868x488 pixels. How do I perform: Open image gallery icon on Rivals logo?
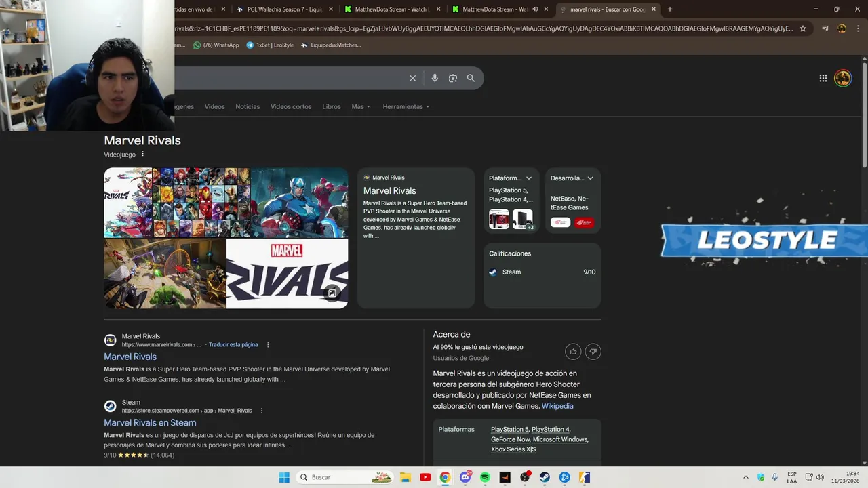tap(332, 293)
